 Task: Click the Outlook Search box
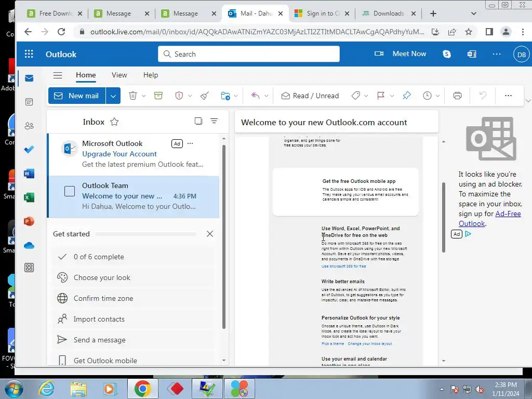coord(249,54)
